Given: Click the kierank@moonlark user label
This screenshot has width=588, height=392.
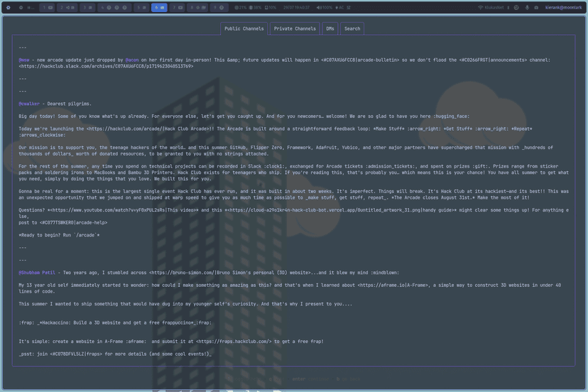Looking at the screenshot, I should [564, 8].
